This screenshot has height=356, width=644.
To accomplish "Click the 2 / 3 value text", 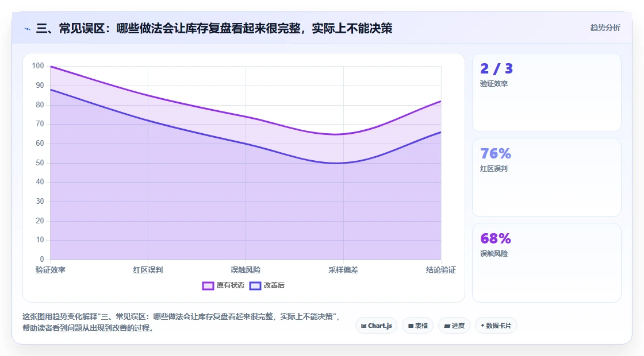I will point(497,68).
